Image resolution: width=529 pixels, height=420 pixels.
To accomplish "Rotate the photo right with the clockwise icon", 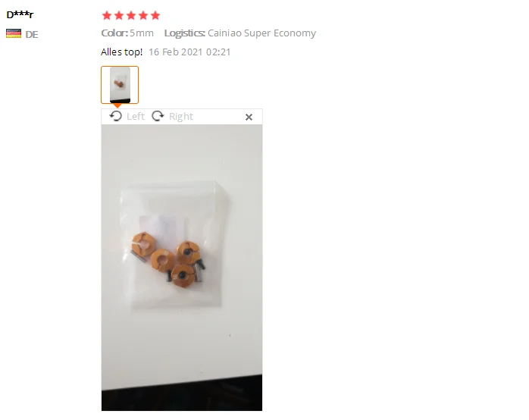I will click(158, 116).
